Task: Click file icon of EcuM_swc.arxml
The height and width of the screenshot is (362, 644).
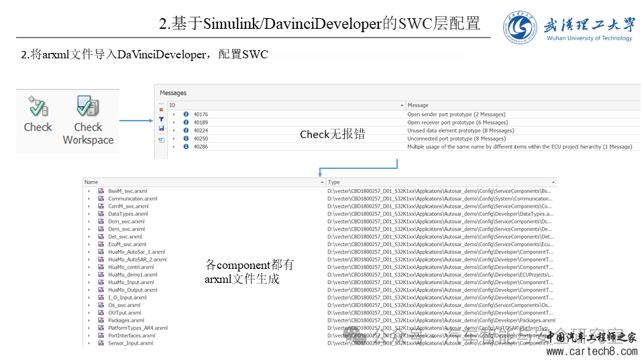Action: tap(101, 244)
